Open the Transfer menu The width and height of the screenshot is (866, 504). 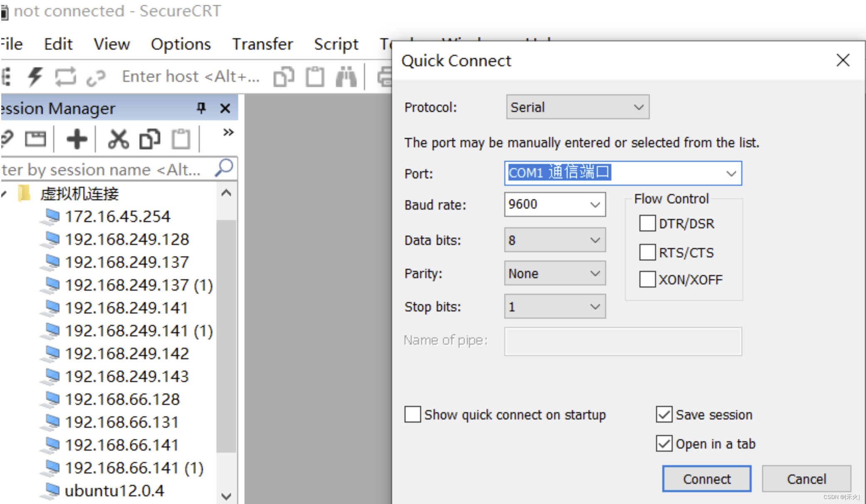[262, 44]
